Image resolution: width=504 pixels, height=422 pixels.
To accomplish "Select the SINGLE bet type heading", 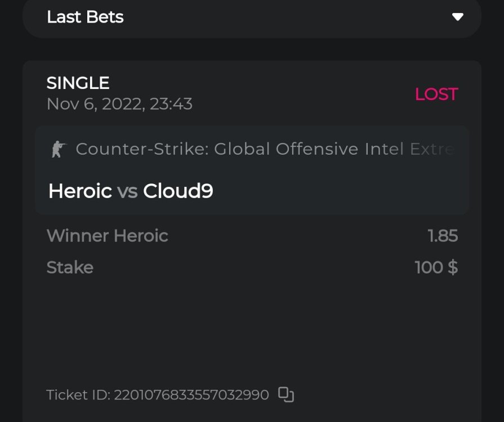I will pos(78,83).
